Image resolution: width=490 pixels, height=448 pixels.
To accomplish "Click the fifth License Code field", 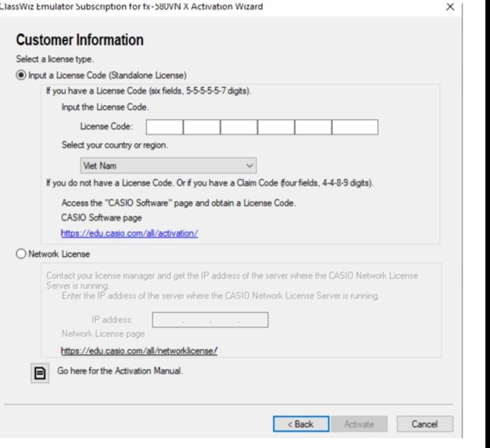I will coord(313,127).
